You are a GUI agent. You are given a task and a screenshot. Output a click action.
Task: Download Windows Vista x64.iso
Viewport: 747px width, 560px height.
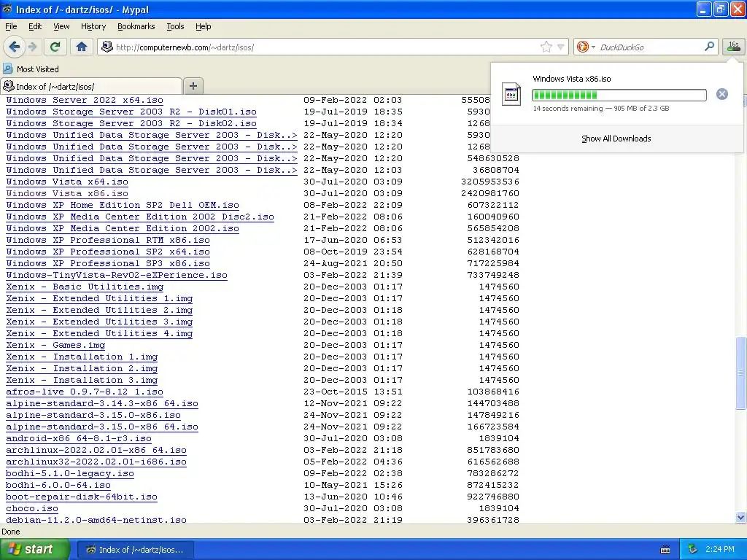tap(66, 182)
